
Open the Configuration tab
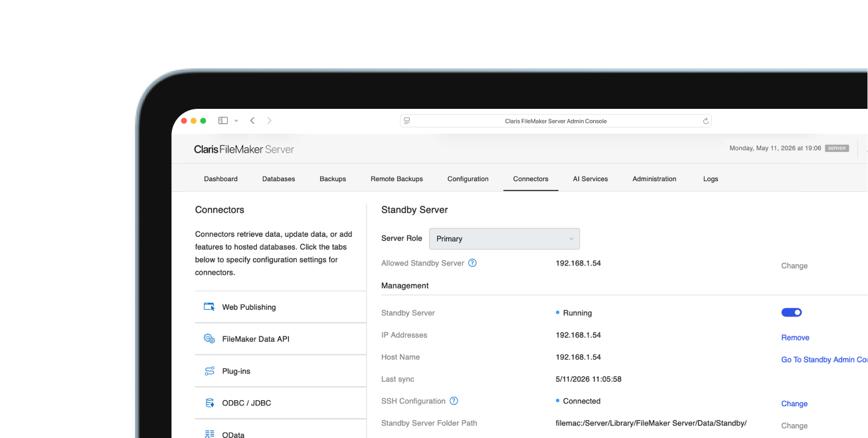[x=468, y=179]
